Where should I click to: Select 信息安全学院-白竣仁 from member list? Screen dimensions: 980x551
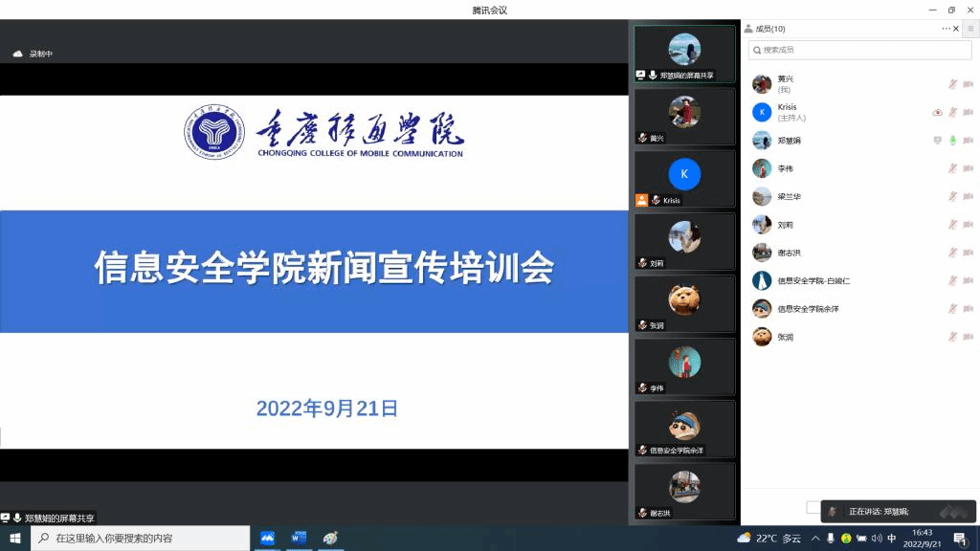(813, 280)
